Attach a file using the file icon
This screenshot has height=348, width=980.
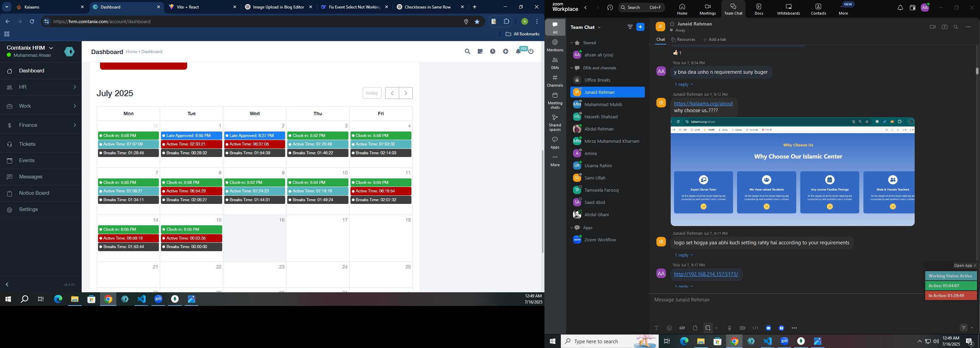695,328
